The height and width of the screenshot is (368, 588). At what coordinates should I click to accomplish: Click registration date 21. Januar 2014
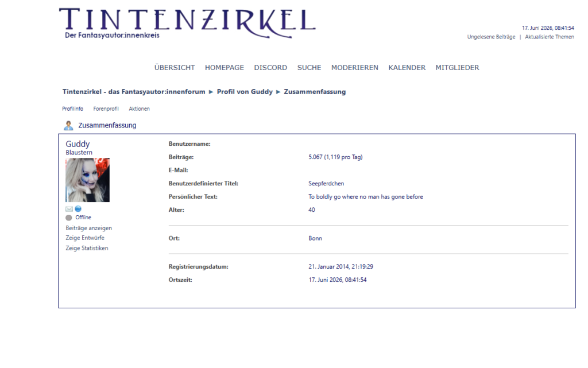[x=341, y=267]
